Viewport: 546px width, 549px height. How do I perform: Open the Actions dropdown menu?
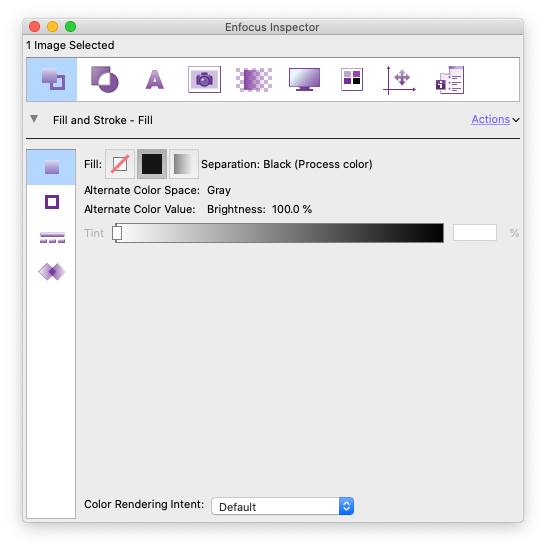tap(495, 119)
